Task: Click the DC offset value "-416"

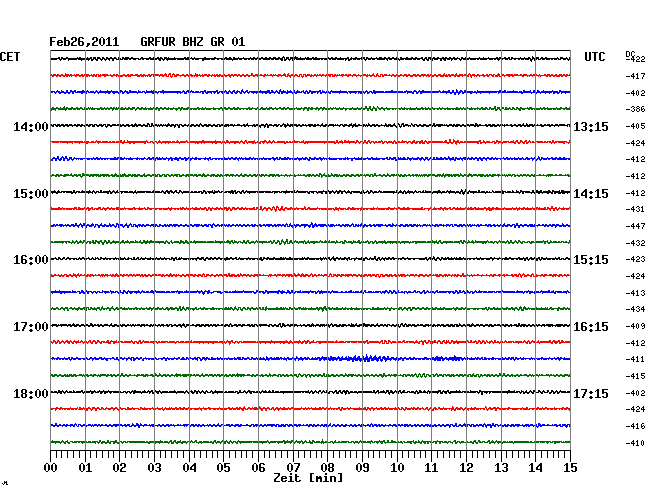Action: 635,426
